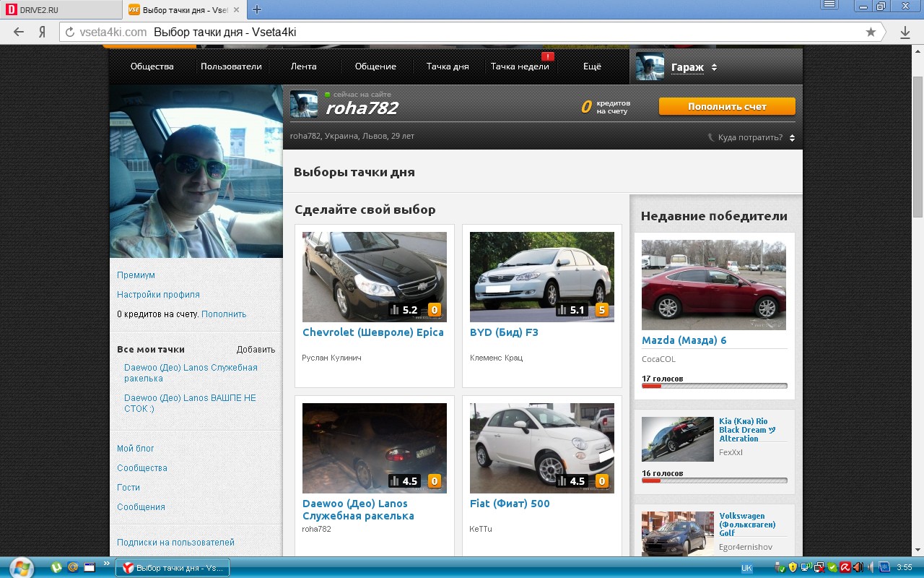Open Daewoo Lanos Служебная ракелька in sidebar
The width and height of the screenshot is (924, 578).
click(191, 373)
